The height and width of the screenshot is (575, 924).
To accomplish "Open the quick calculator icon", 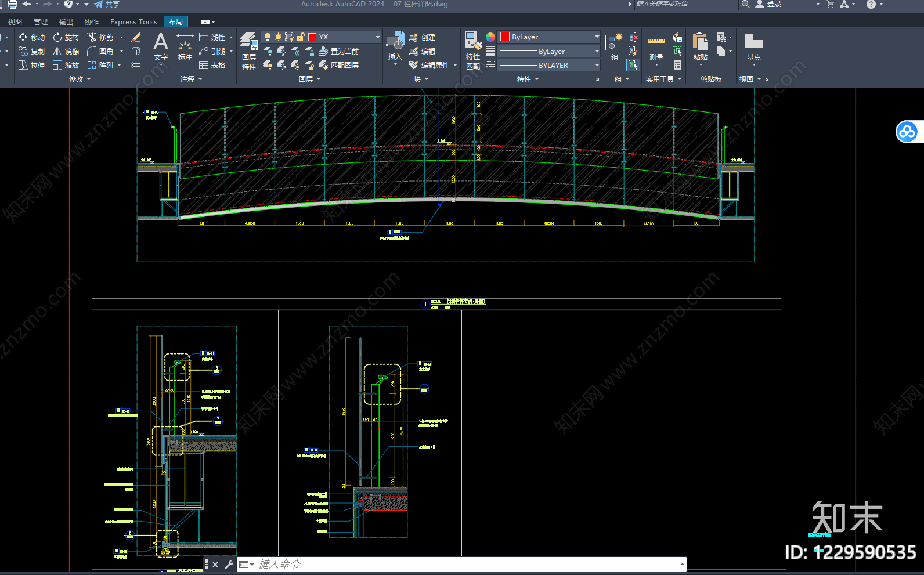I will pyautogui.click(x=677, y=65).
